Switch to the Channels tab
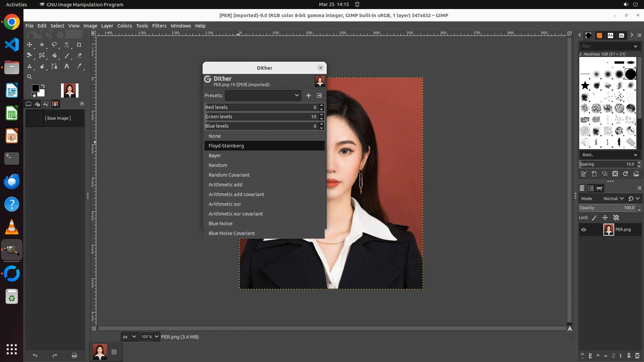 pyautogui.click(x=591, y=188)
